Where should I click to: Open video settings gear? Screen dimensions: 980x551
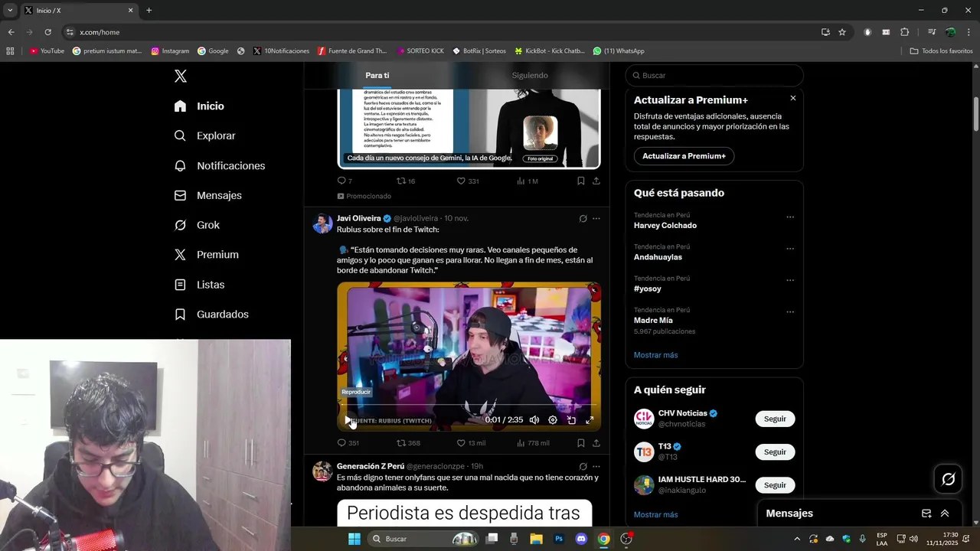[553, 420]
